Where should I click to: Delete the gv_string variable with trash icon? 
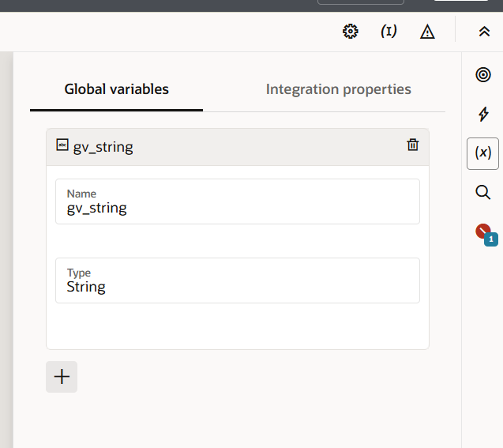[412, 145]
